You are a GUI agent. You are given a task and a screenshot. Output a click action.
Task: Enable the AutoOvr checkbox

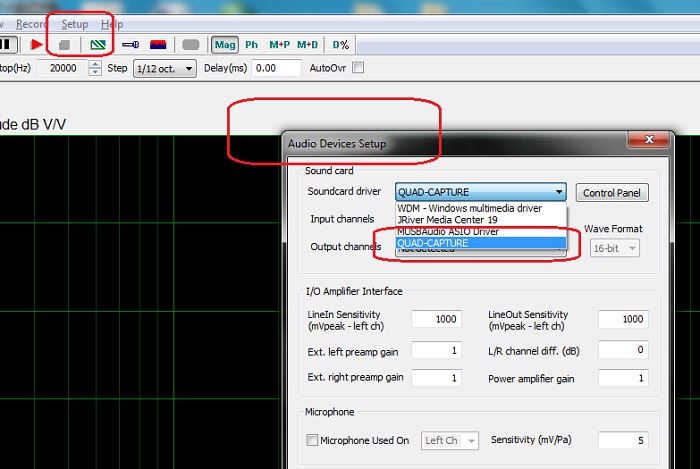coord(358,68)
